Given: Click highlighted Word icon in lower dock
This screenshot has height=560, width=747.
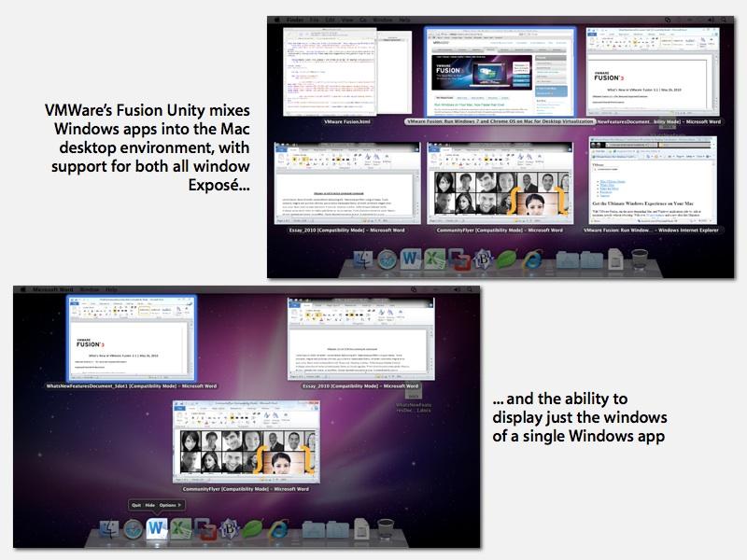Looking at the screenshot, I should pos(156,528).
